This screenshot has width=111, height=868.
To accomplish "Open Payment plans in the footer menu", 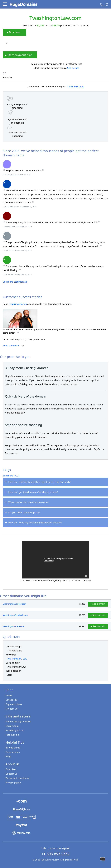I will (x=14, y=704).
